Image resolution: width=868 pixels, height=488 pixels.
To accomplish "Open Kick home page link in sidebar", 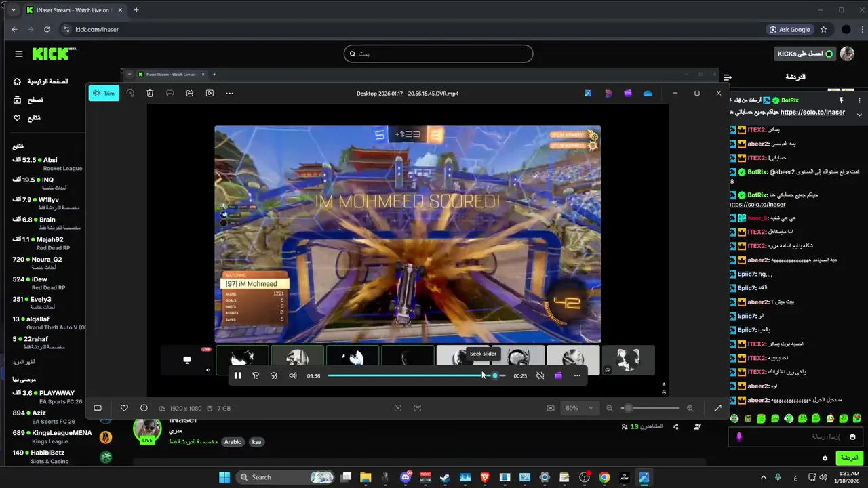I will point(41,81).
